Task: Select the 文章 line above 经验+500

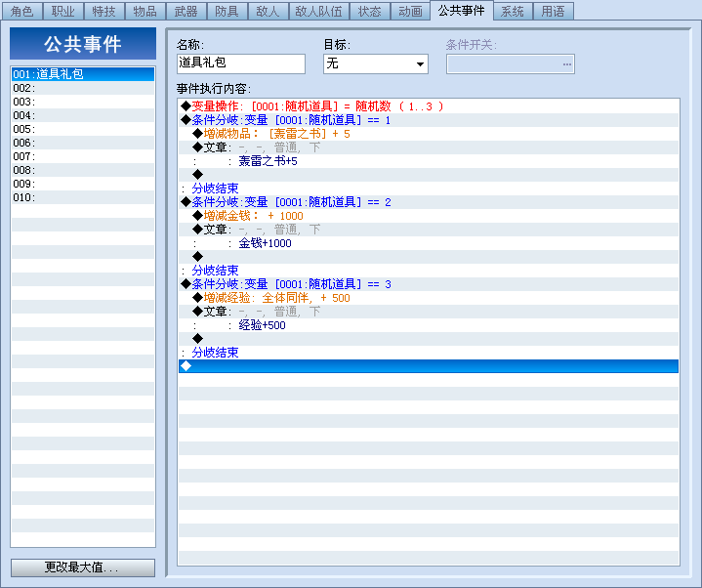Action: 429,312
